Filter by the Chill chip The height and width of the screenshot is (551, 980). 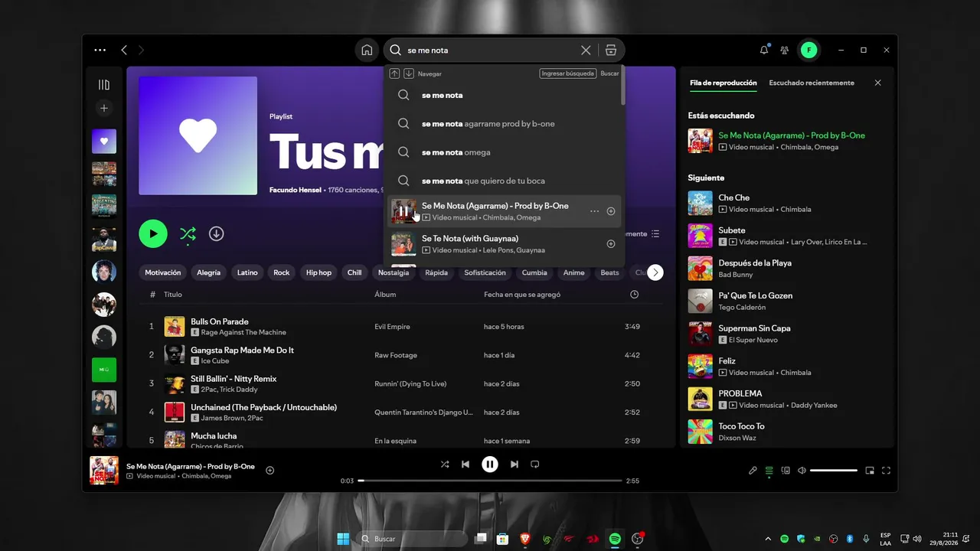(354, 272)
